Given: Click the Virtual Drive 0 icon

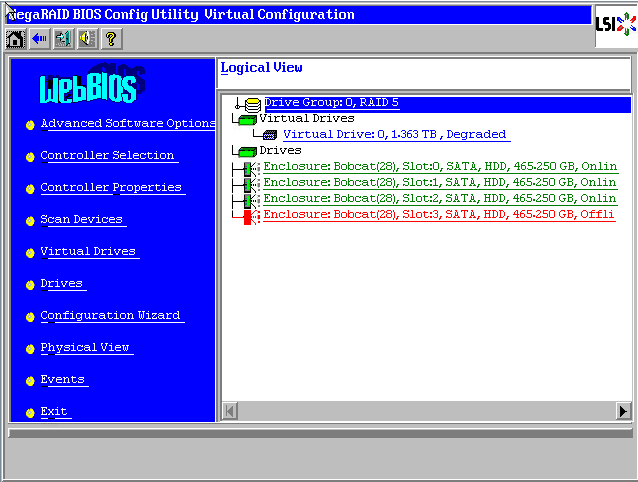Looking at the screenshot, I should coord(270,135).
